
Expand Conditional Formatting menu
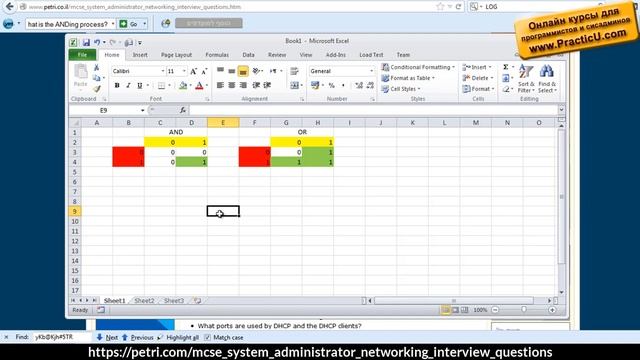(x=418, y=67)
